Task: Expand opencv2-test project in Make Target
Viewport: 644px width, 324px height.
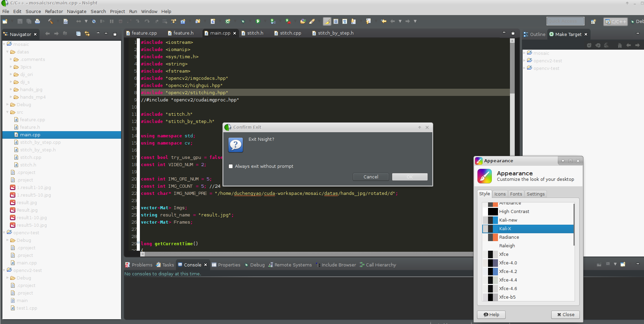Action: point(524,61)
